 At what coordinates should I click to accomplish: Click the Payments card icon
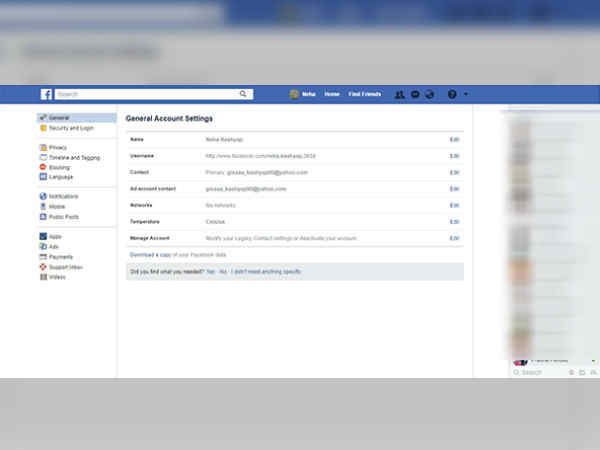point(43,257)
